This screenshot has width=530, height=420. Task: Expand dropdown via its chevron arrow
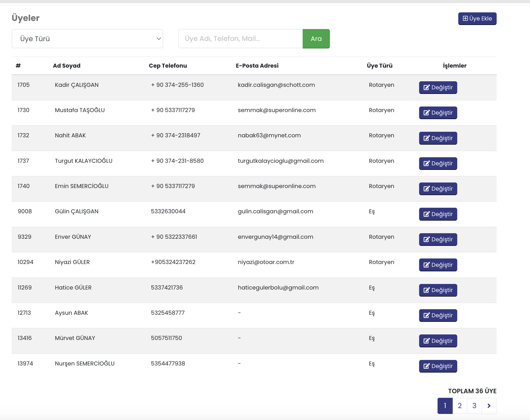point(159,39)
